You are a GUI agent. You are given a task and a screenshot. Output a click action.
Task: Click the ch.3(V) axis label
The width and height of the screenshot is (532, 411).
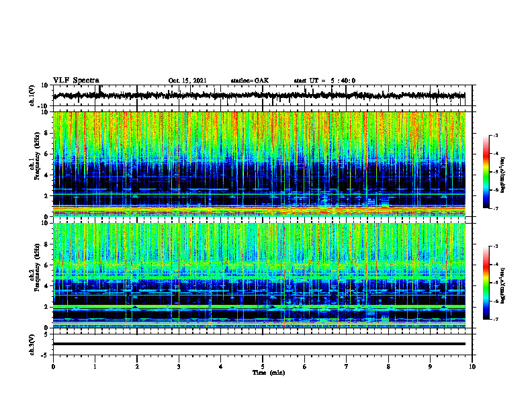(32, 345)
